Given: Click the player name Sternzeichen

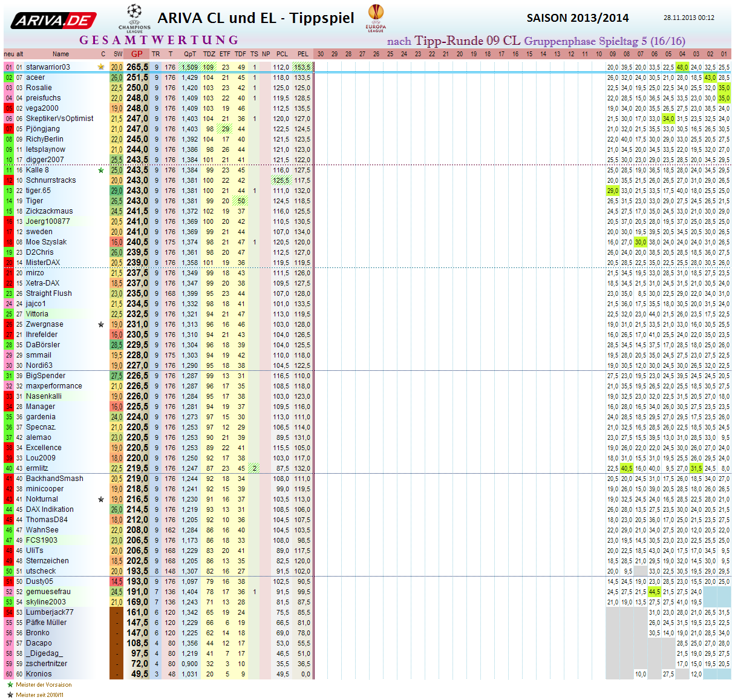Looking at the screenshot, I should (x=47, y=561).
